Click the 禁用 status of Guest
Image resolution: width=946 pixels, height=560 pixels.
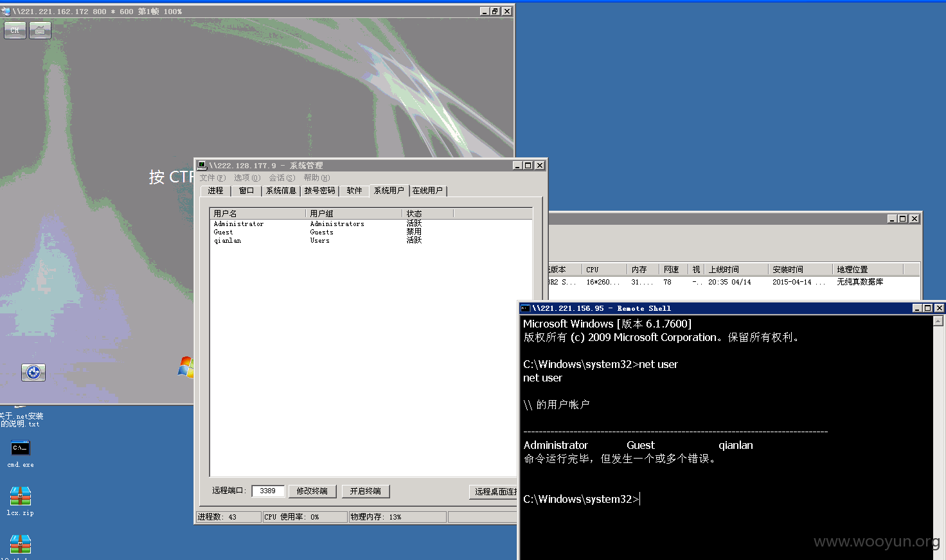click(414, 232)
